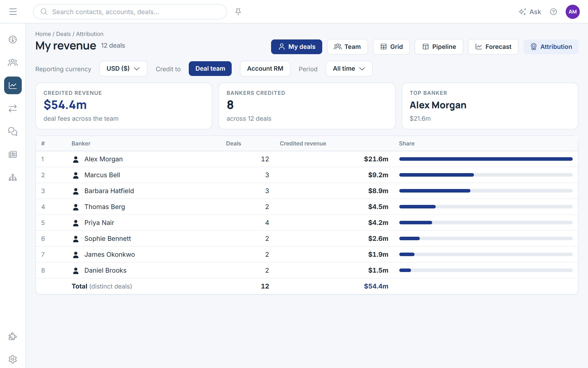Viewport: 588px width, 368px height.
Task: Click the Barbara Hatfield banker row name
Action: pos(109,191)
